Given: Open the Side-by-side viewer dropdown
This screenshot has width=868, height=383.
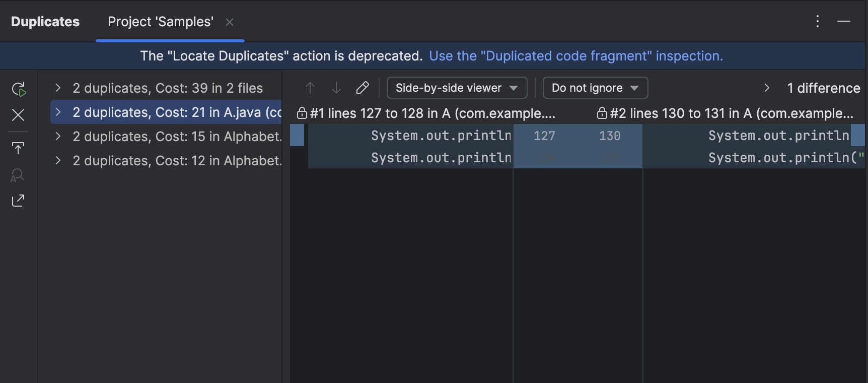Looking at the screenshot, I should click(456, 88).
